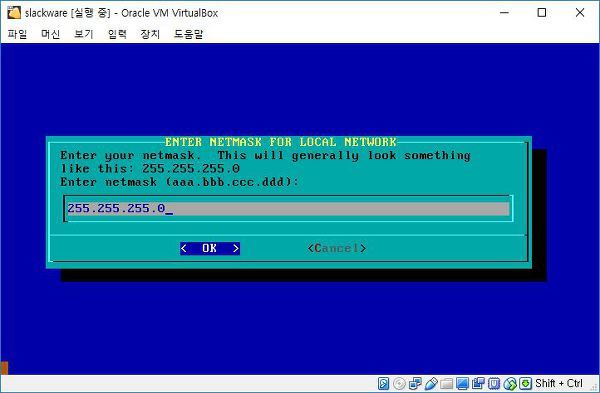The image size is (600, 393).
Task: Open the 도움말 menu
Action: (188, 34)
